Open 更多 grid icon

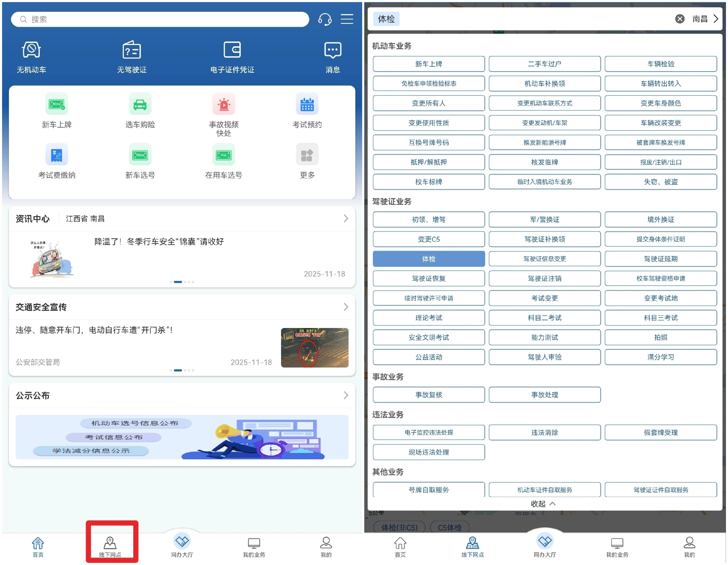(x=307, y=155)
